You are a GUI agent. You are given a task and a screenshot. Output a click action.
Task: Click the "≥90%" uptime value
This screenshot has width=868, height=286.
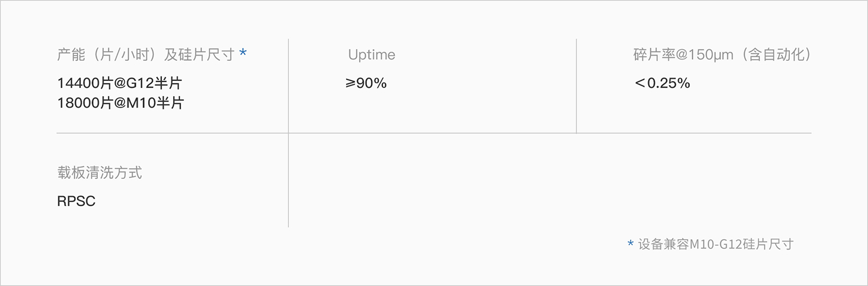[366, 83]
